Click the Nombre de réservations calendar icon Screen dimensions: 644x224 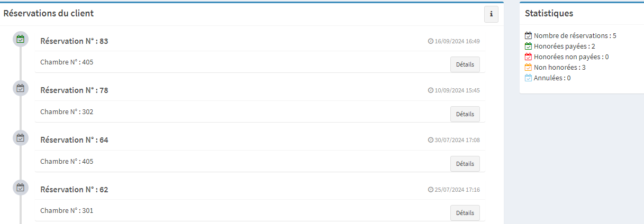point(528,36)
